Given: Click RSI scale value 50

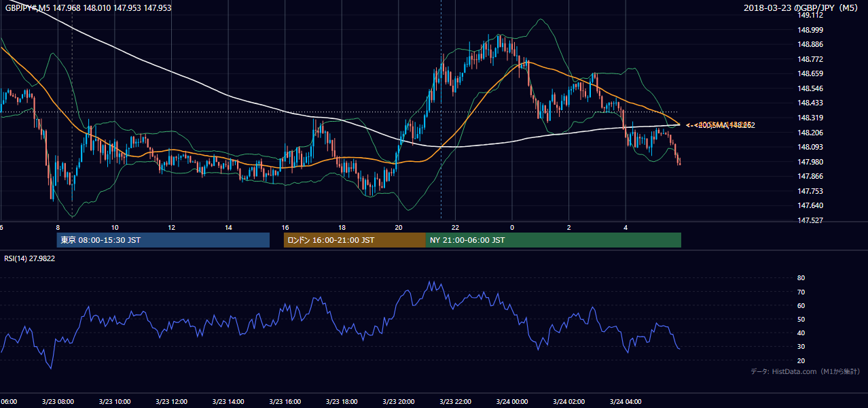Looking at the screenshot, I should click(801, 319).
